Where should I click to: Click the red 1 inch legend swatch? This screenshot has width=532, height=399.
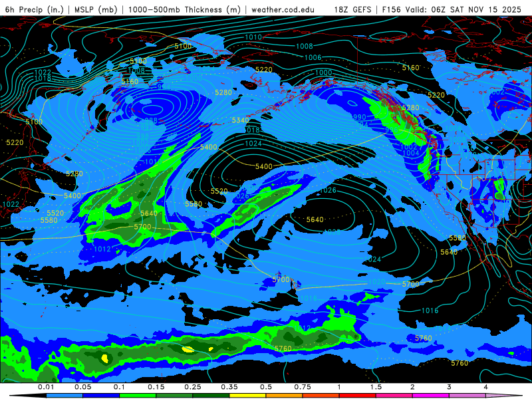[x=358, y=396]
